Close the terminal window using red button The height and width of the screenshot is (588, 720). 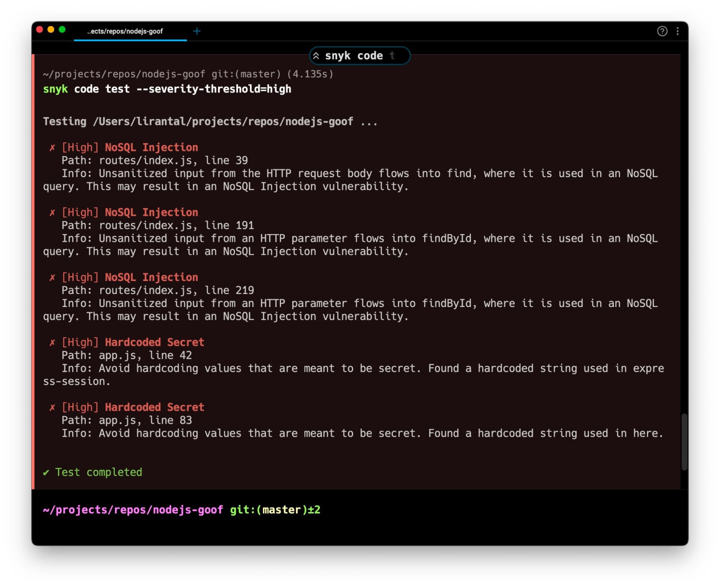40,30
